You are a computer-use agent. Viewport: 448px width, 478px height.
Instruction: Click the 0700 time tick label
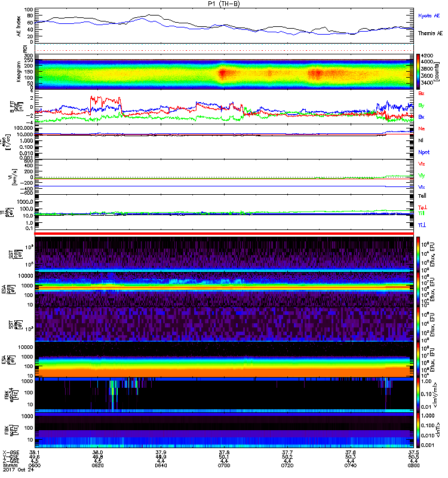click(x=224, y=465)
